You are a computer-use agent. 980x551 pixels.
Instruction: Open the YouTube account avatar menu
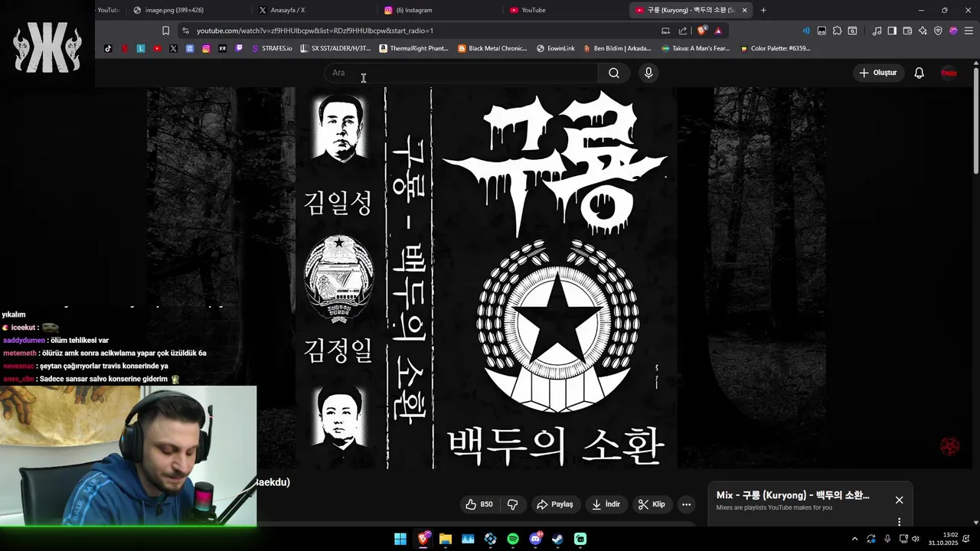tap(949, 73)
